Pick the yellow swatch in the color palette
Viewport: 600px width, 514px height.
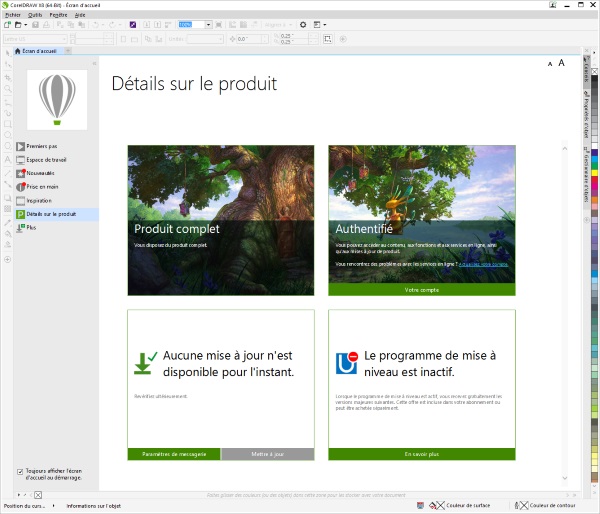[595, 173]
